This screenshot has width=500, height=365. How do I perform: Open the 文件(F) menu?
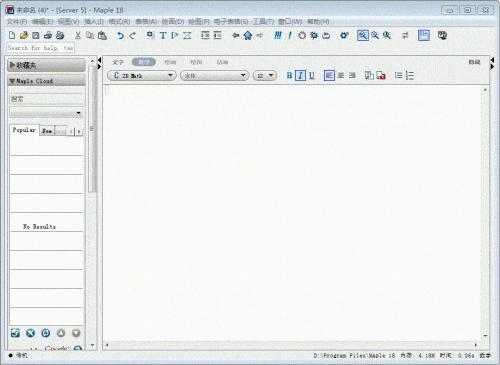tap(17, 22)
